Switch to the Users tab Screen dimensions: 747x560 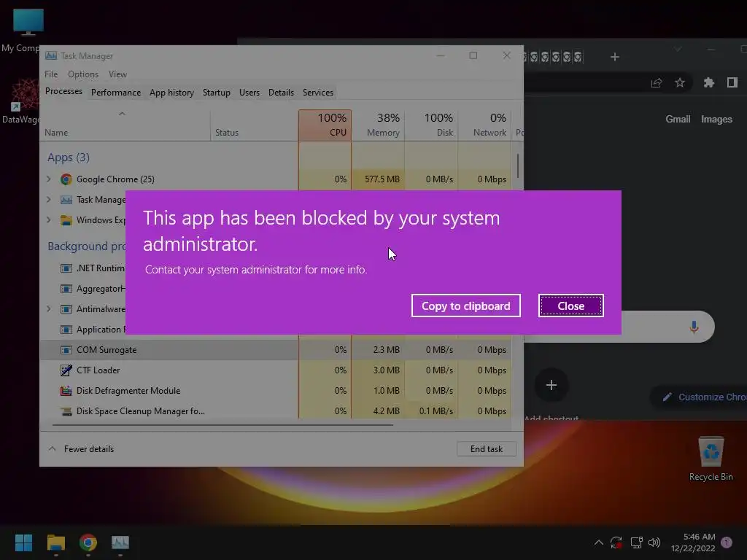249,93
